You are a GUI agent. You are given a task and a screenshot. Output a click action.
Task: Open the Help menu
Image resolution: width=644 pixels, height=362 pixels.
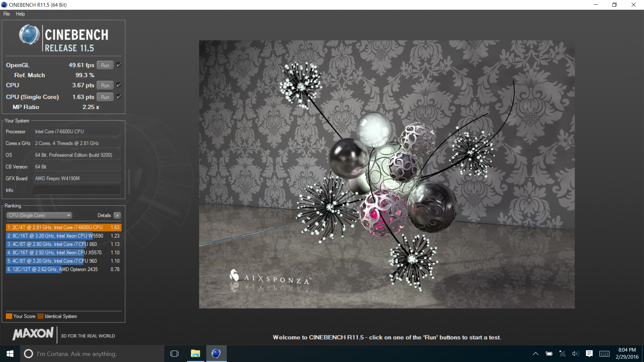pos(20,14)
